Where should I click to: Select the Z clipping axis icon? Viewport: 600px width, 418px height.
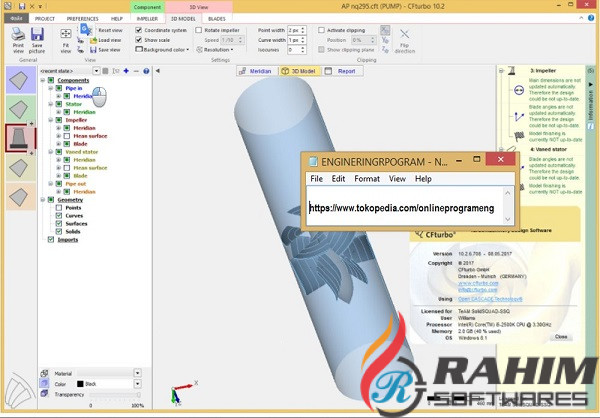(x=385, y=50)
